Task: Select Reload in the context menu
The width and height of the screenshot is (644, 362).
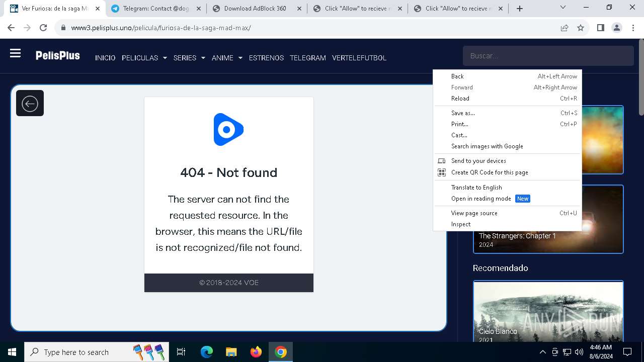Action: [x=507, y=99]
